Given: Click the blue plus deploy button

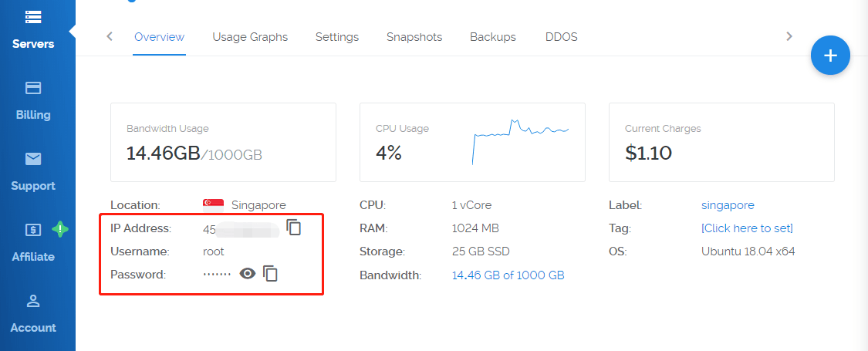Looking at the screenshot, I should click(830, 56).
